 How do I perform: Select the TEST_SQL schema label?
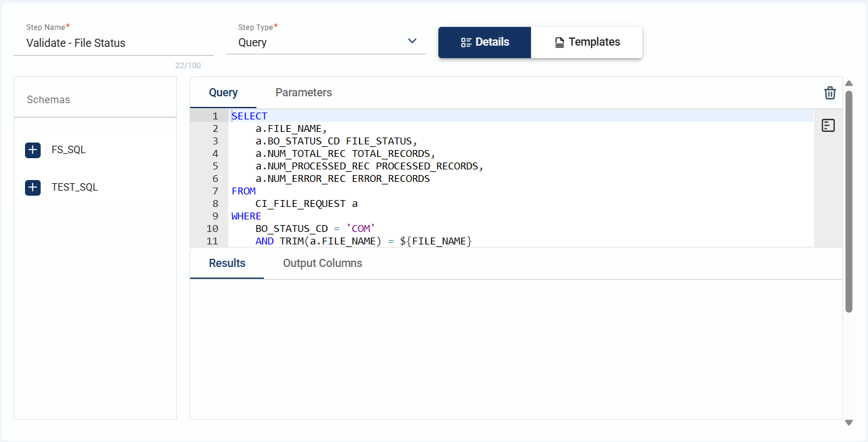[x=74, y=188]
